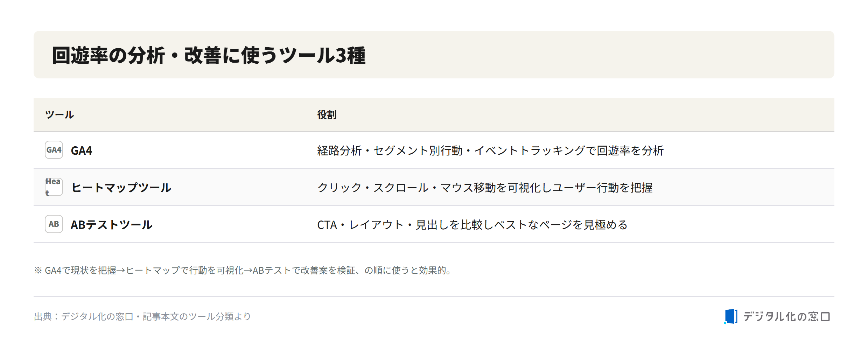Click the 役割 column header

click(327, 115)
